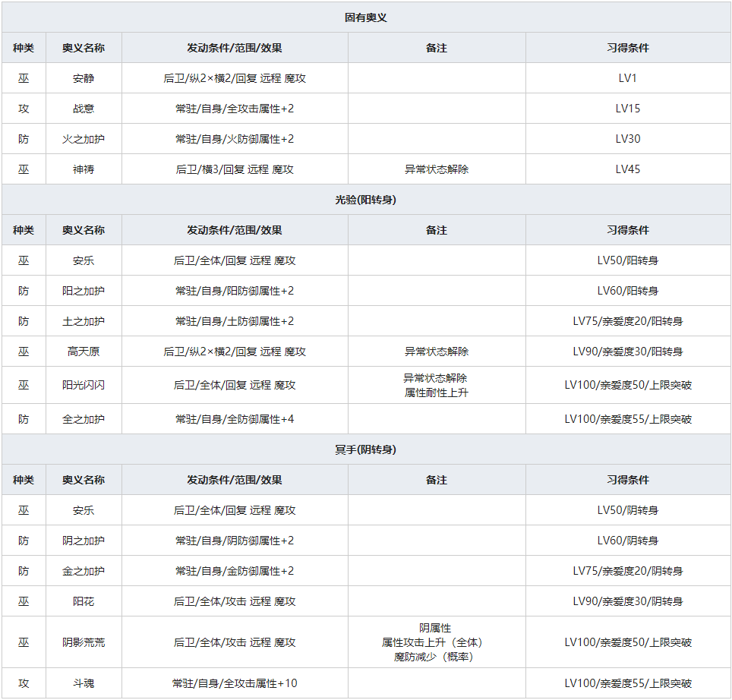The image size is (732, 700).
Task: Select the requirement cell in the 斗魂 row
Action: [x=628, y=683]
